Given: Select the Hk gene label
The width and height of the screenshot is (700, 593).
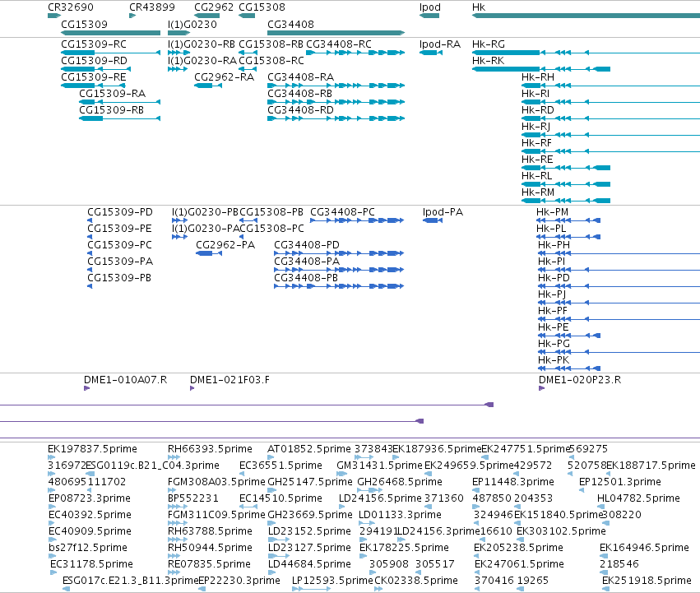Looking at the screenshot, I should (479, 7).
